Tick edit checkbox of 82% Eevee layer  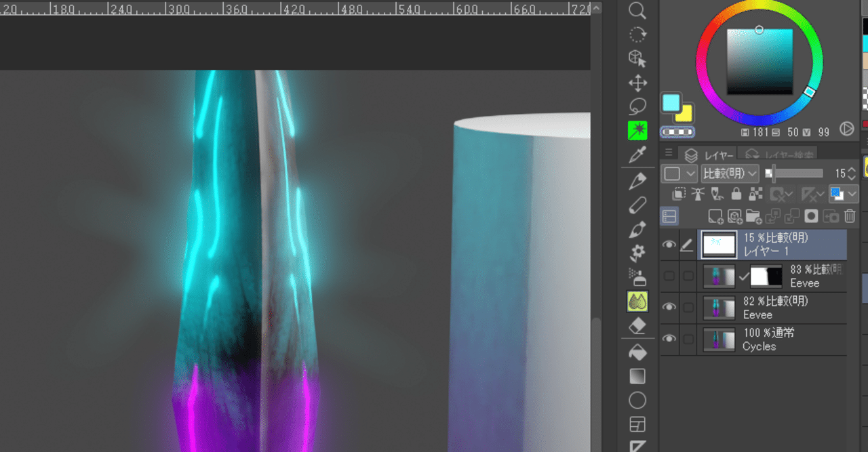(688, 308)
